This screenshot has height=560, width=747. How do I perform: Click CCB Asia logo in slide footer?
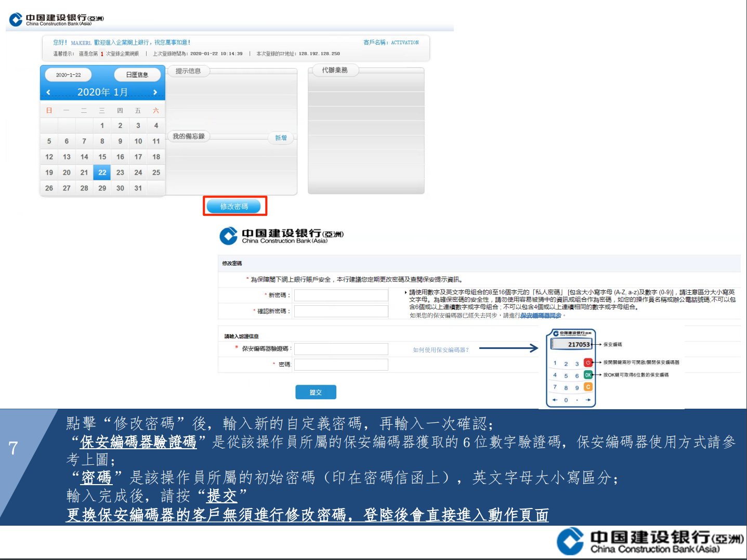650,541
